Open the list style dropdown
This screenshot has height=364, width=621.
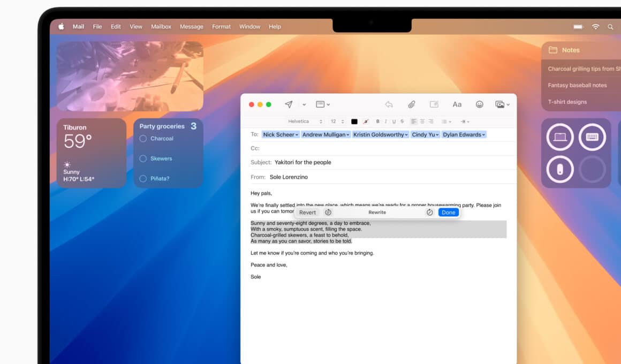coord(446,121)
